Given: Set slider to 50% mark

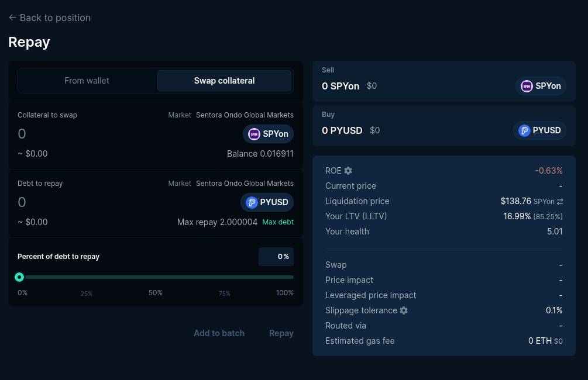Looking at the screenshot, I should coord(156,277).
